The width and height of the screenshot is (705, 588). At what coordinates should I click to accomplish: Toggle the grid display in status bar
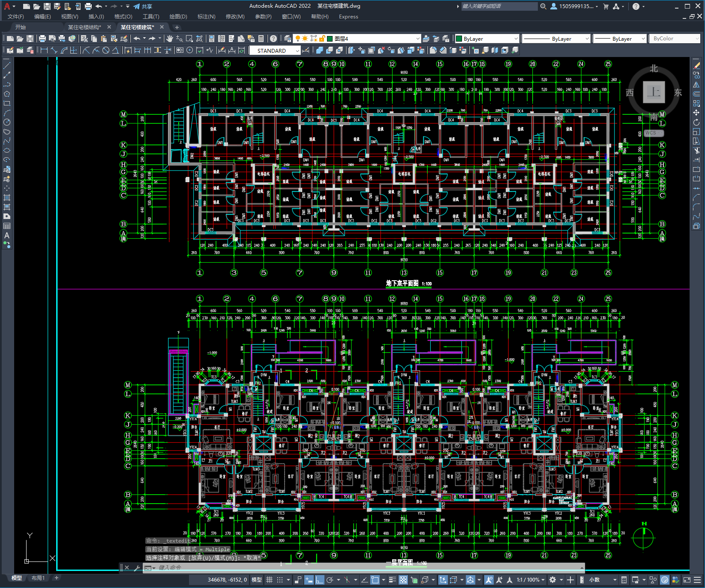(x=270, y=580)
